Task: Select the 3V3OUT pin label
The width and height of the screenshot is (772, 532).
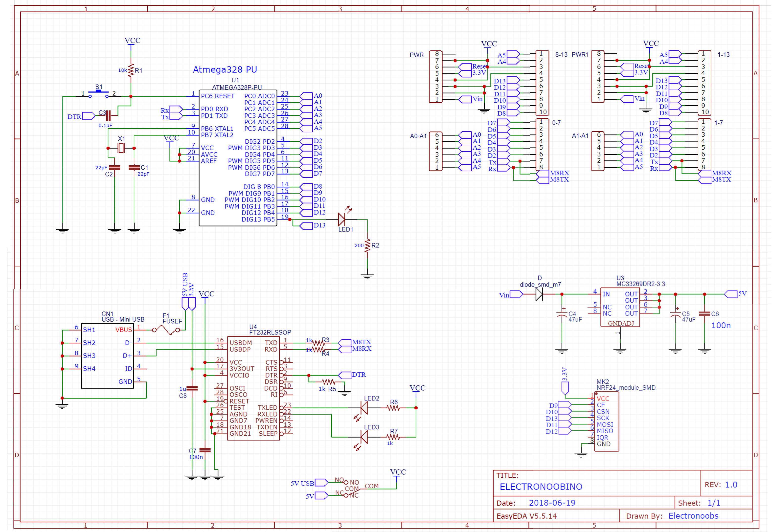Action: [242, 369]
